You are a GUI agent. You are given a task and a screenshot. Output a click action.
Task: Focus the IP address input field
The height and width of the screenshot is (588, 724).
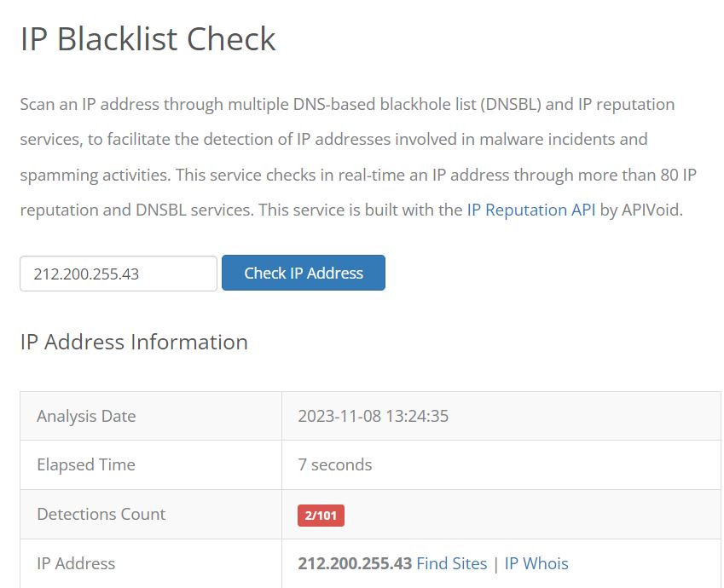(119, 274)
